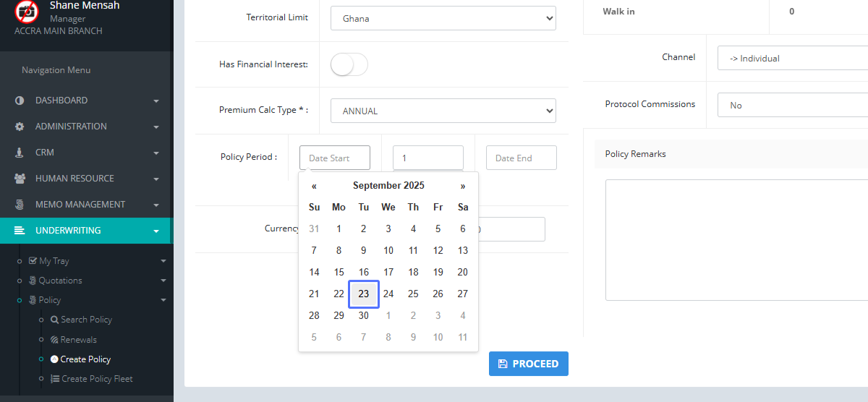The image size is (868, 402).
Task: Toggle the Has Financial Interest switch
Action: tap(349, 64)
